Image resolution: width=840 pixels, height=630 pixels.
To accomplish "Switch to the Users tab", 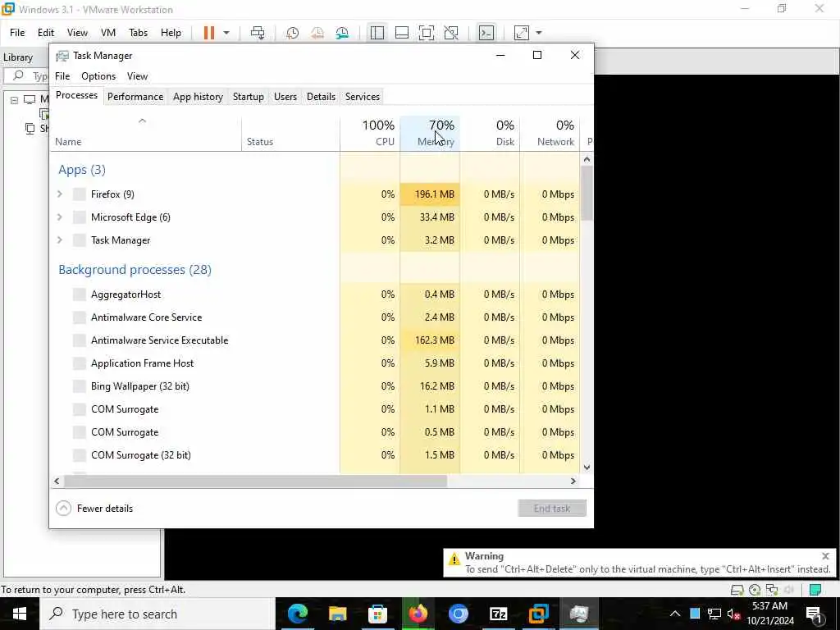I will (285, 97).
